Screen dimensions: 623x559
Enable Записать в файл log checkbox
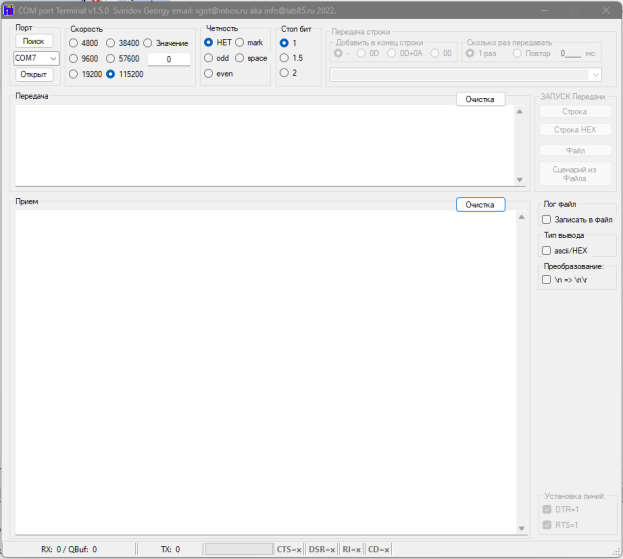pyautogui.click(x=546, y=219)
